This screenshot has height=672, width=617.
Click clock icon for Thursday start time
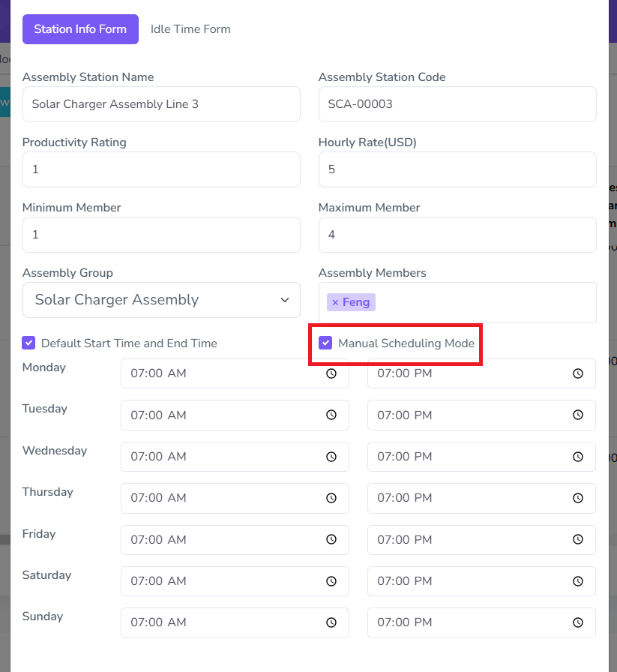click(331, 498)
